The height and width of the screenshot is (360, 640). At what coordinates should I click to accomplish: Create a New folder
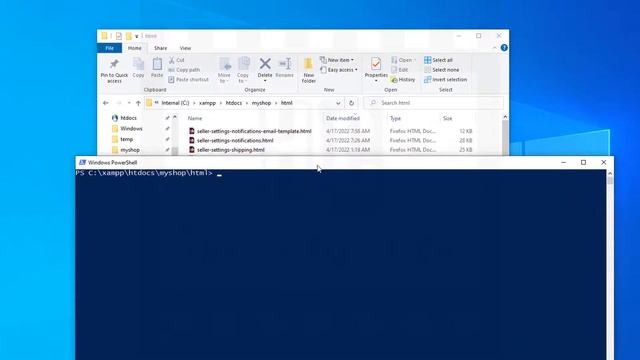[309, 70]
